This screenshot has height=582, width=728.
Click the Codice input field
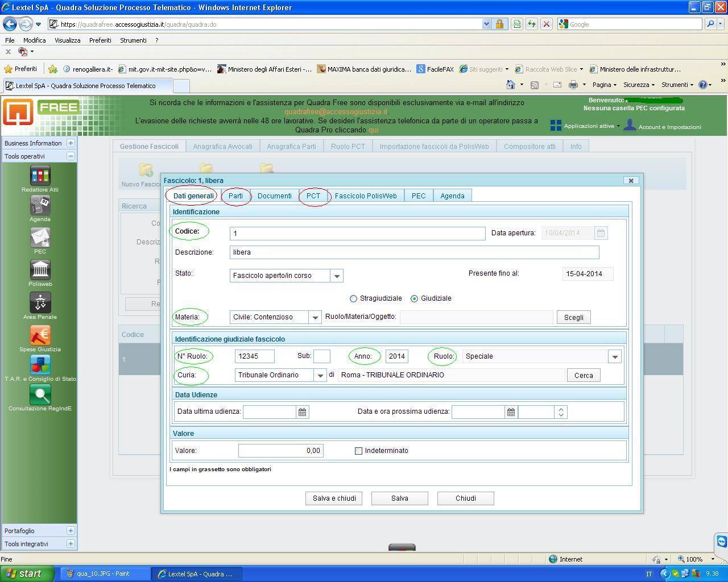point(357,234)
